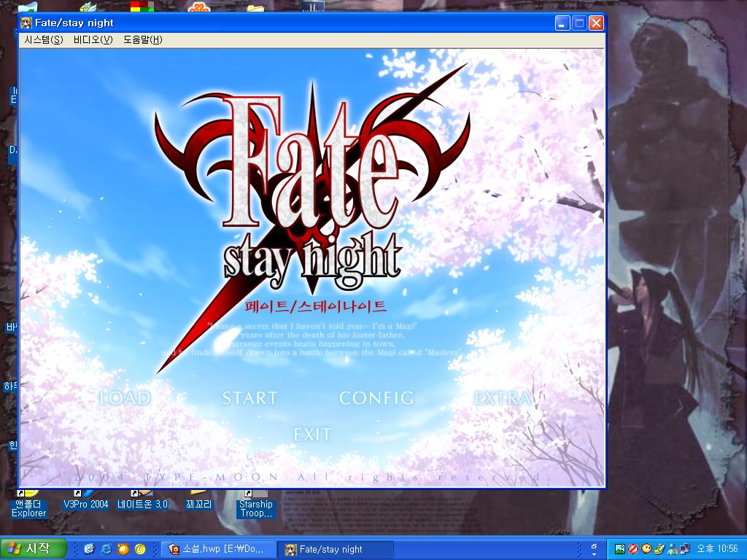Click START to begin the game

[x=249, y=398]
